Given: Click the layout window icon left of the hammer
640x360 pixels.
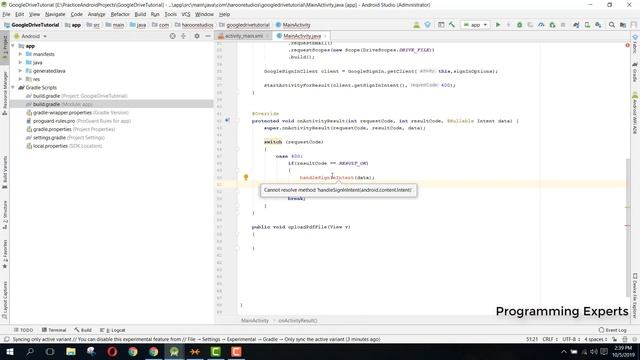Looking at the screenshot, I should pos(441,25).
